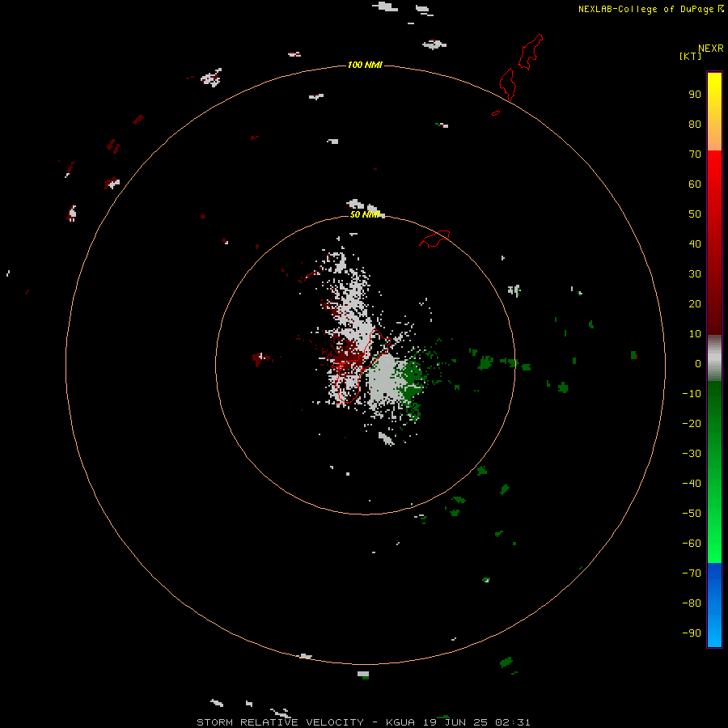Click the Rota island outline on 50 NMI ring
Viewport: 728px width, 728px height.
pos(434,239)
